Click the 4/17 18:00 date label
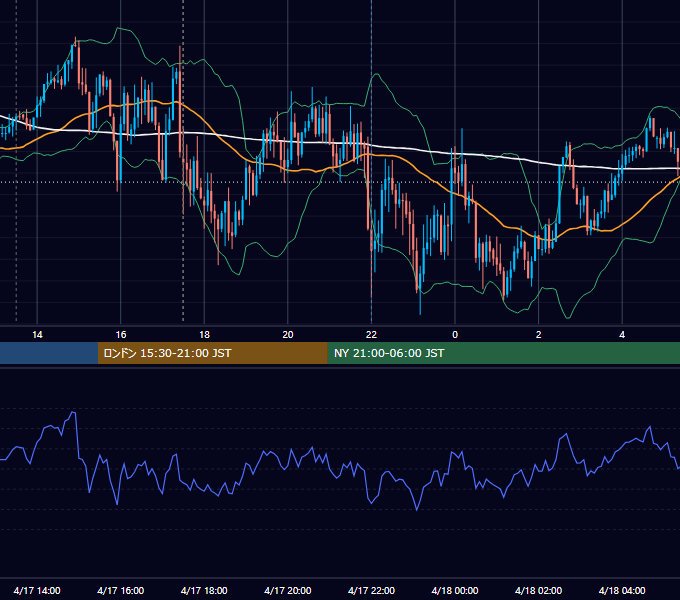The height and width of the screenshot is (600, 680). [x=204, y=590]
